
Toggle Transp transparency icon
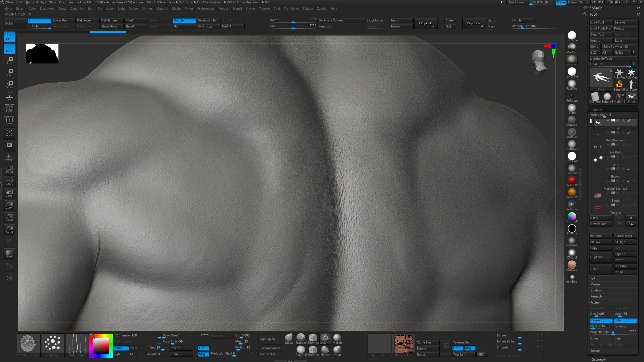coord(9,157)
